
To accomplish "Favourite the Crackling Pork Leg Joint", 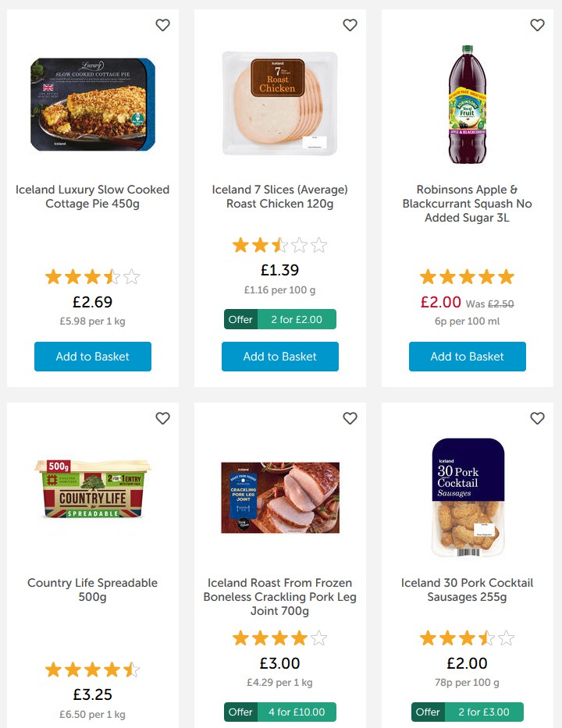I will [350, 419].
